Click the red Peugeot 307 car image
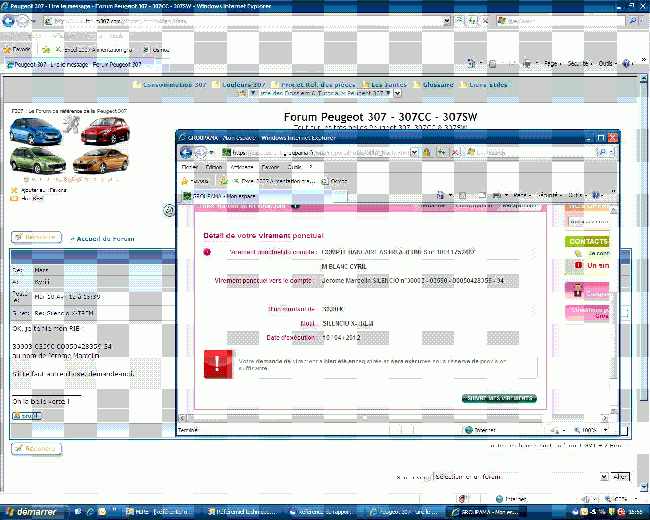This screenshot has height=520, width=650. (105, 131)
